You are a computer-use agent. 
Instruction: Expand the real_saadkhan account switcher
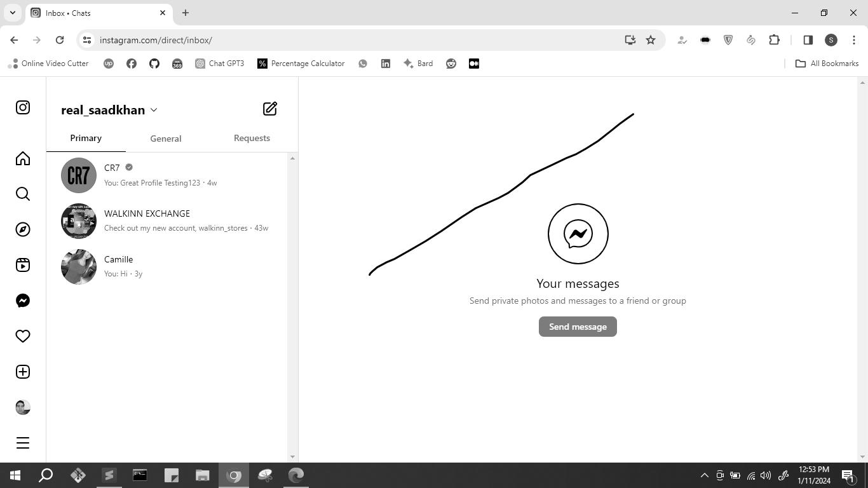coord(109,110)
